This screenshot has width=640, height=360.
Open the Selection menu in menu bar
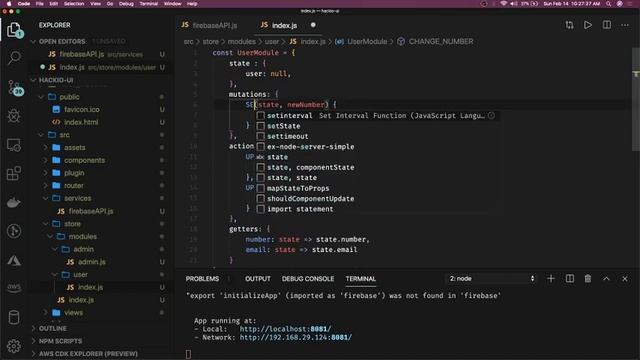[x=74, y=4]
